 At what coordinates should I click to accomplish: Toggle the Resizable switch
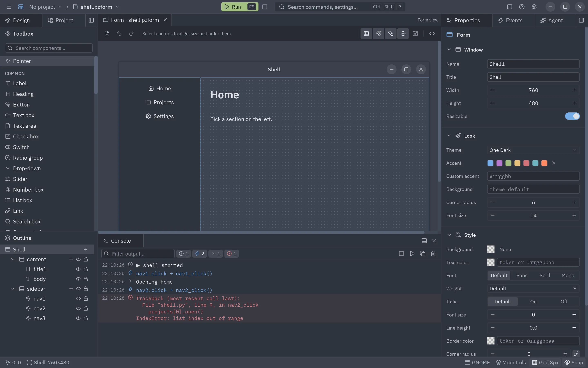click(572, 116)
